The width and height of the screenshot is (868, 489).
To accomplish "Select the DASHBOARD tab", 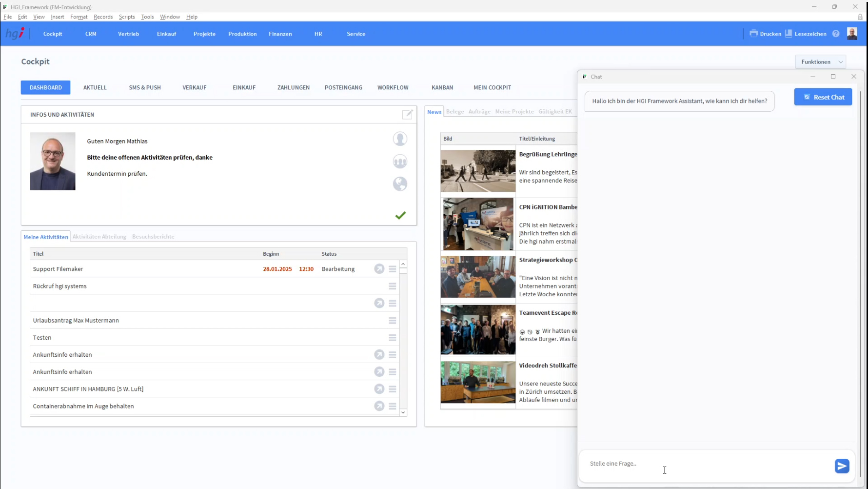I will click(x=46, y=87).
